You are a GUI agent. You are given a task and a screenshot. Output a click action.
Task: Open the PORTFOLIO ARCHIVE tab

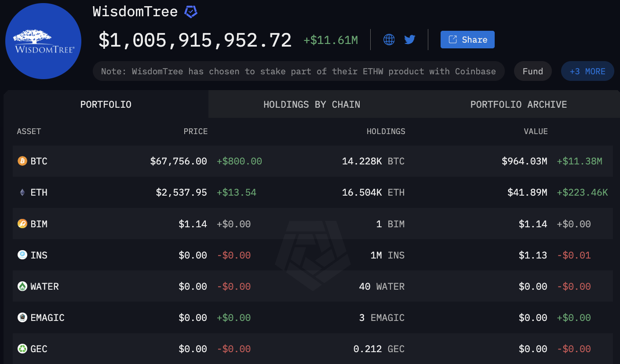(x=518, y=104)
